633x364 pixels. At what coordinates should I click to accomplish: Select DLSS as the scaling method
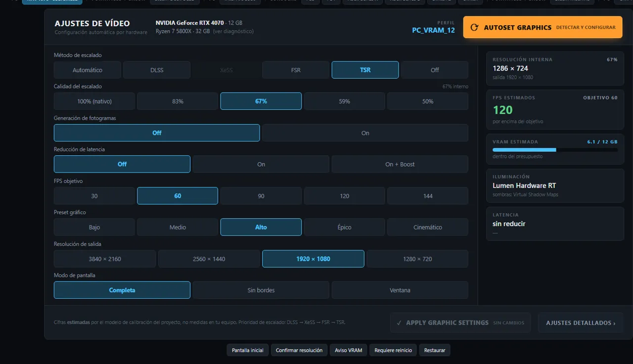[x=157, y=70]
